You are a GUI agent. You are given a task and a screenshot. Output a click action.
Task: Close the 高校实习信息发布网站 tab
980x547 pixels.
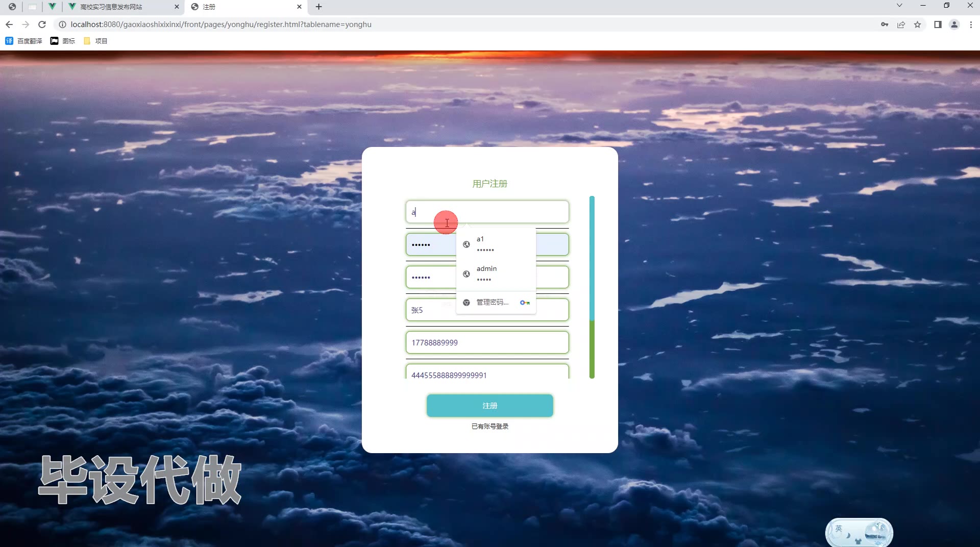click(x=177, y=7)
